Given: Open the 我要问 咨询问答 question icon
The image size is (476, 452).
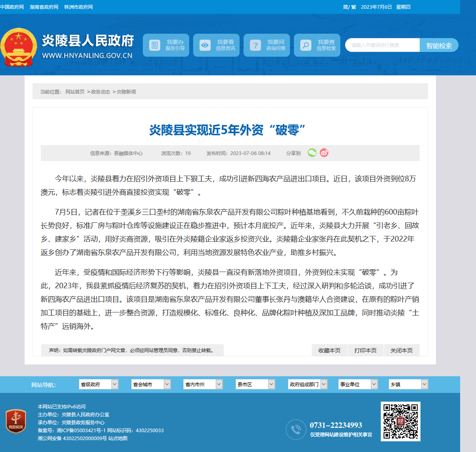Looking at the screenshot, I should pos(255,45).
